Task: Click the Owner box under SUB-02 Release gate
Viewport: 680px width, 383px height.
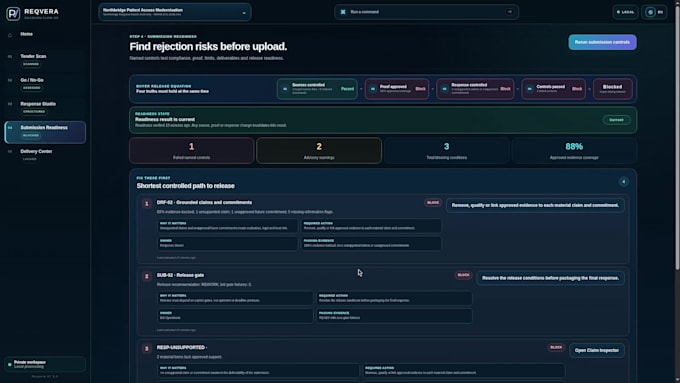Action: [235, 315]
